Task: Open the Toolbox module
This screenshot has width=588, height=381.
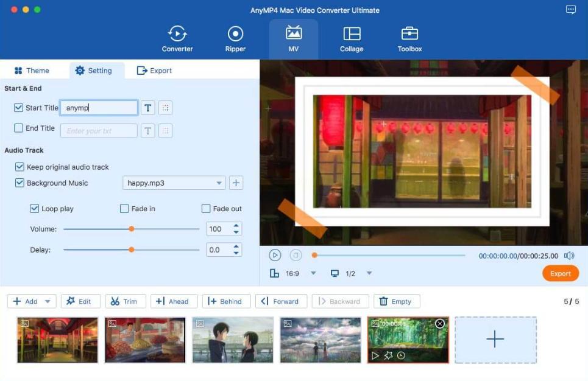Action: pos(409,39)
